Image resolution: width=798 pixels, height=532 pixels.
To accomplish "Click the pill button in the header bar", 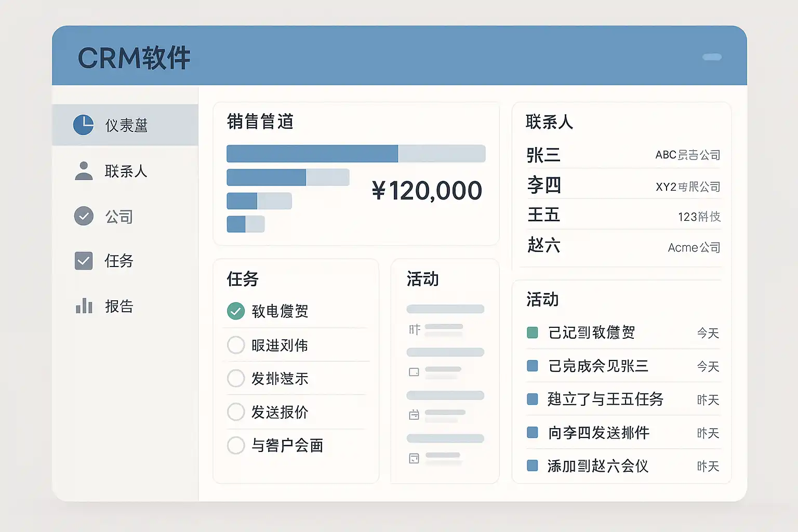I will [712, 57].
